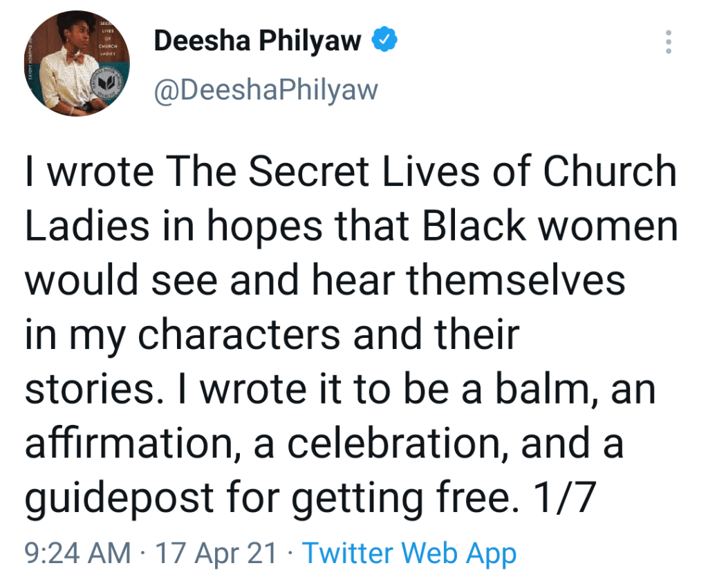Click the word "affirmation" in the tweet
Screen dimensions: 708x588
coord(127,444)
